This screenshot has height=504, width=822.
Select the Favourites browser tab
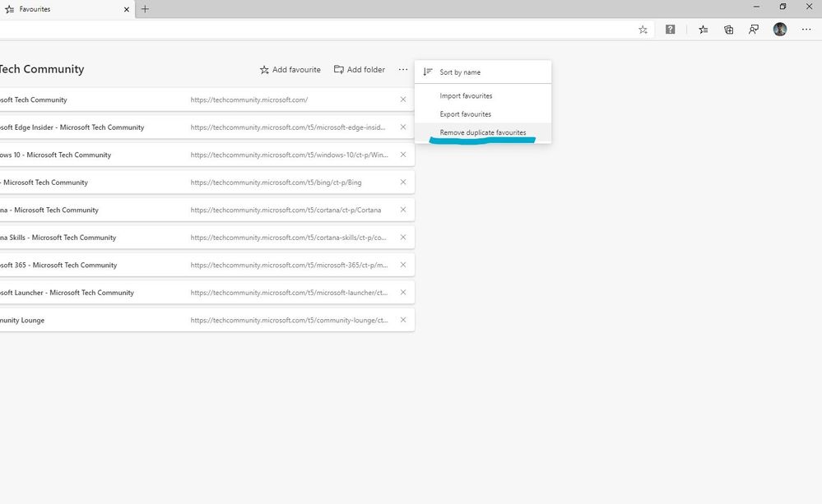(67, 9)
